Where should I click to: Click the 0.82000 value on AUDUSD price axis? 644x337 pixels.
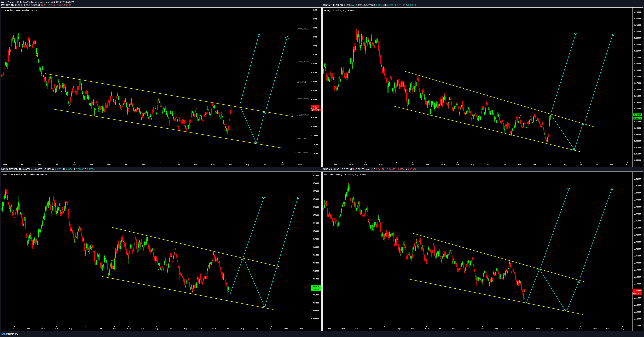tap(637, 179)
